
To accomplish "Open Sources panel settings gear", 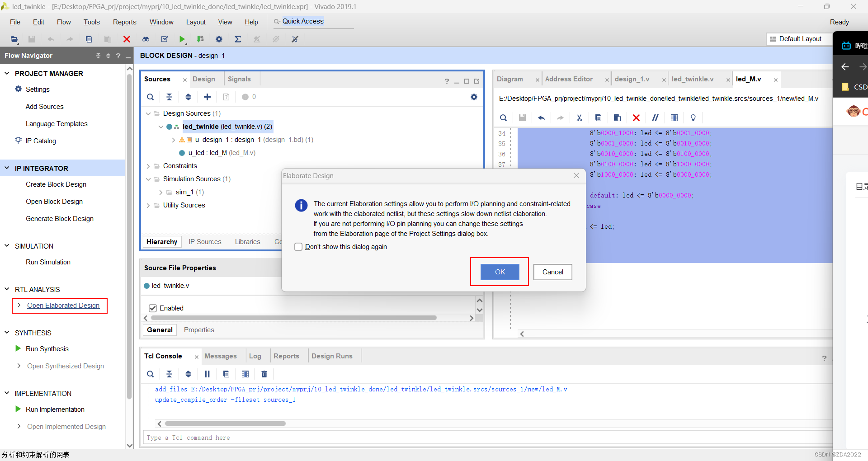I will [474, 97].
